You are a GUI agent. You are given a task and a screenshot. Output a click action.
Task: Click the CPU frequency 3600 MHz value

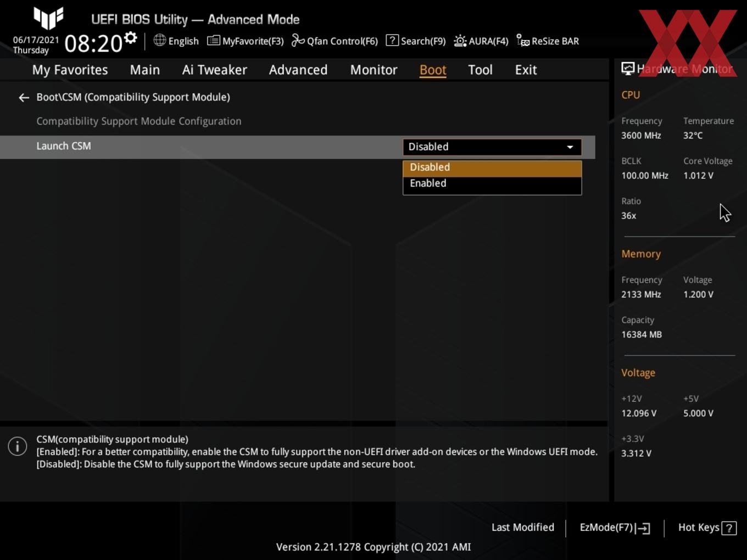pyautogui.click(x=641, y=136)
